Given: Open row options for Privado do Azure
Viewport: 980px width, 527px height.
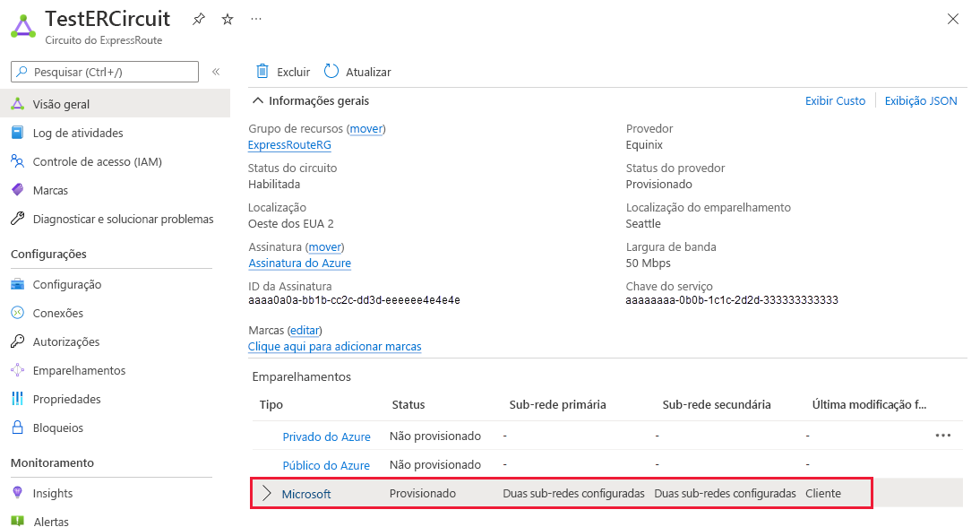Looking at the screenshot, I should point(942,436).
